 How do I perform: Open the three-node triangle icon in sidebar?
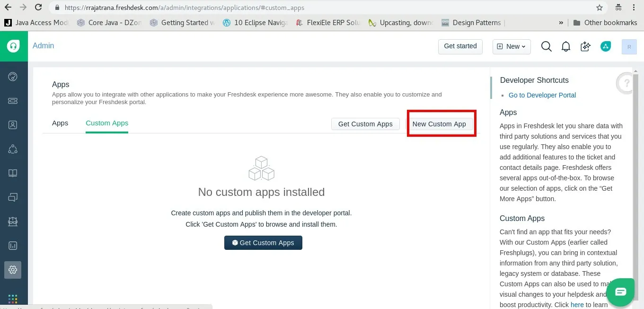(13, 149)
